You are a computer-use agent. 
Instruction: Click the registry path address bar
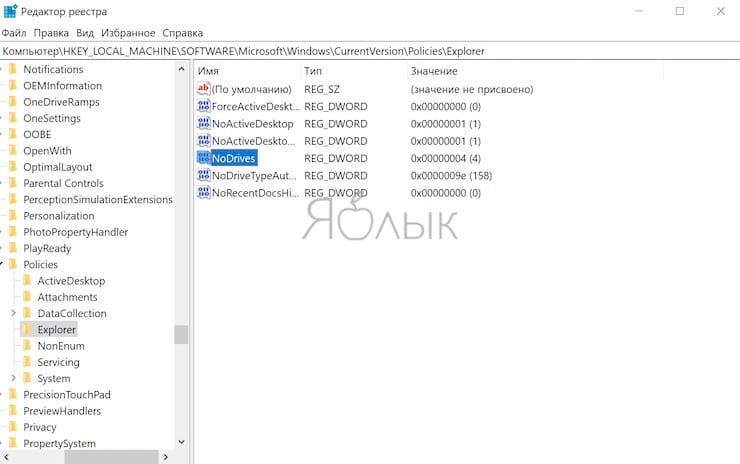(x=370, y=51)
